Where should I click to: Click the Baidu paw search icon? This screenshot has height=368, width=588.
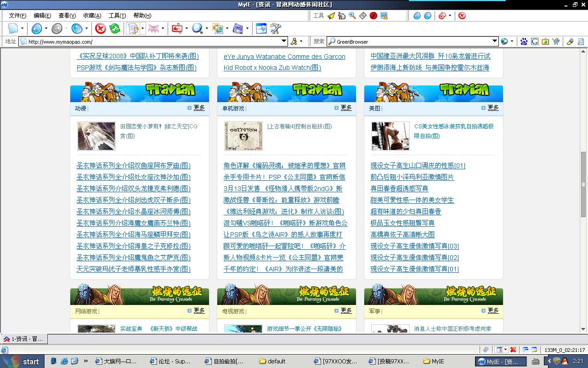pyautogui.click(x=524, y=41)
